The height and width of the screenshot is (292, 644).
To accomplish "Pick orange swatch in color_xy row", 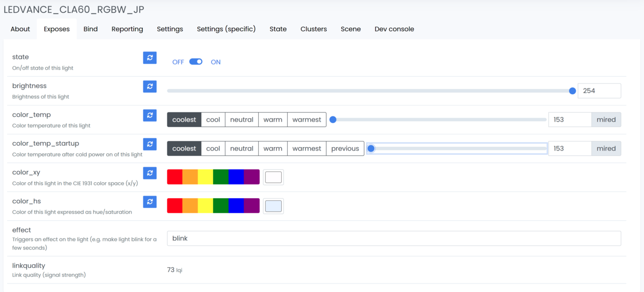I will coord(190,177).
